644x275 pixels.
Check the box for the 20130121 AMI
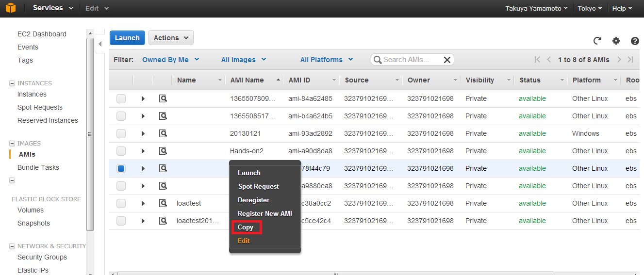pyautogui.click(x=121, y=133)
